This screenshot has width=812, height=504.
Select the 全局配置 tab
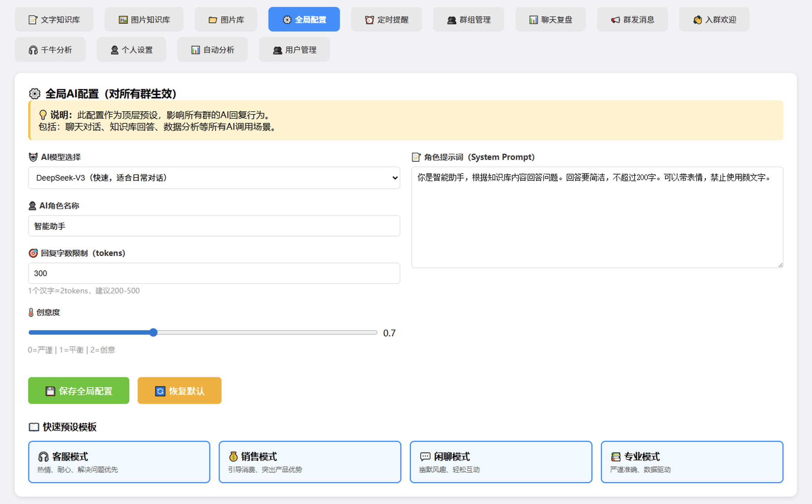pyautogui.click(x=304, y=19)
